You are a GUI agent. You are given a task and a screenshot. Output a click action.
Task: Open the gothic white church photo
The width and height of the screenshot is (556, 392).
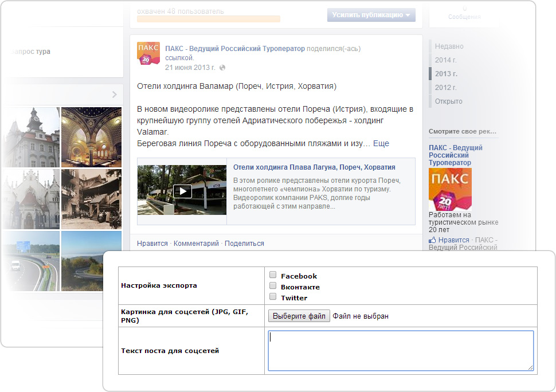(x=31, y=199)
